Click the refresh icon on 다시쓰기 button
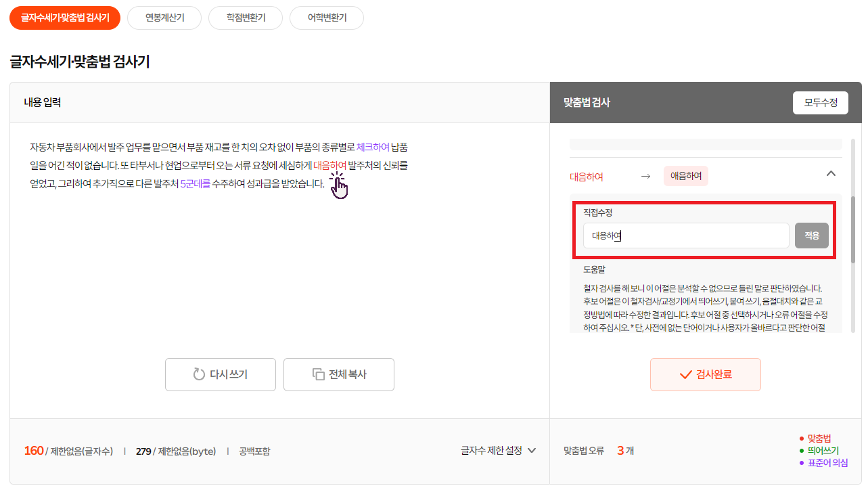The image size is (868, 490). click(x=200, y=374)
